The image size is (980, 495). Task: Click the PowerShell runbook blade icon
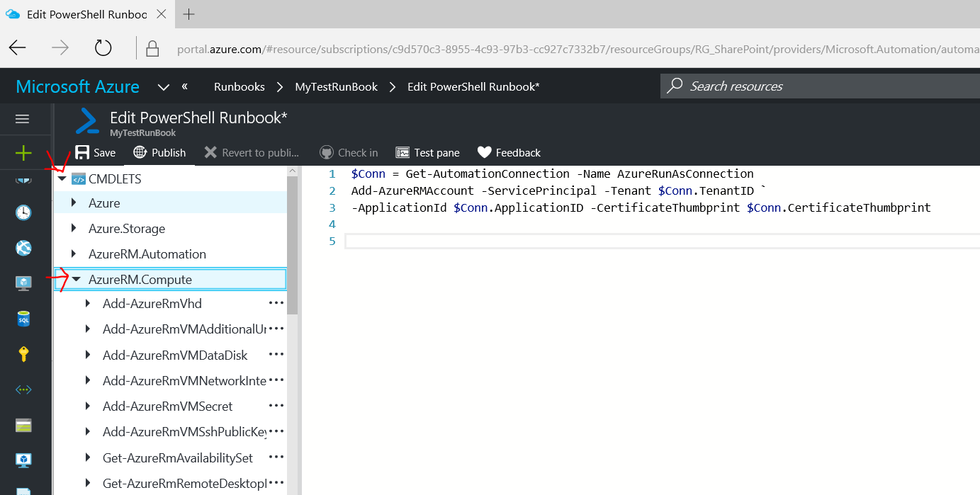[88, 121]
